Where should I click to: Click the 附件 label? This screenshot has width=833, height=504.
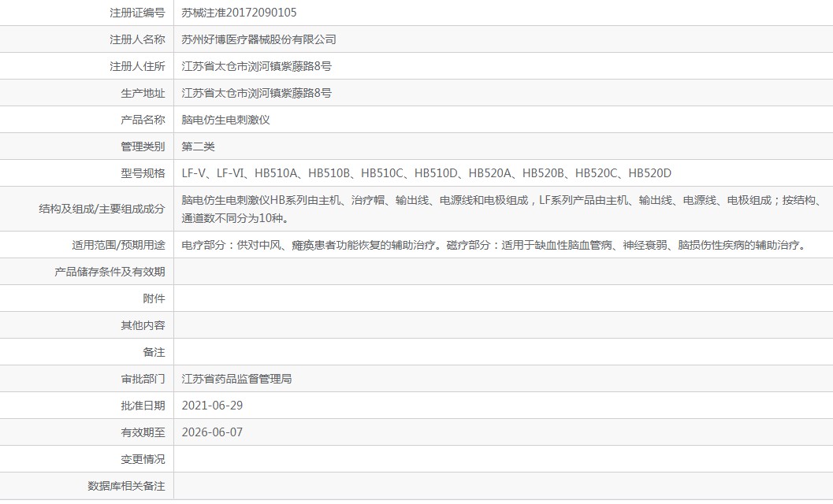154,298
